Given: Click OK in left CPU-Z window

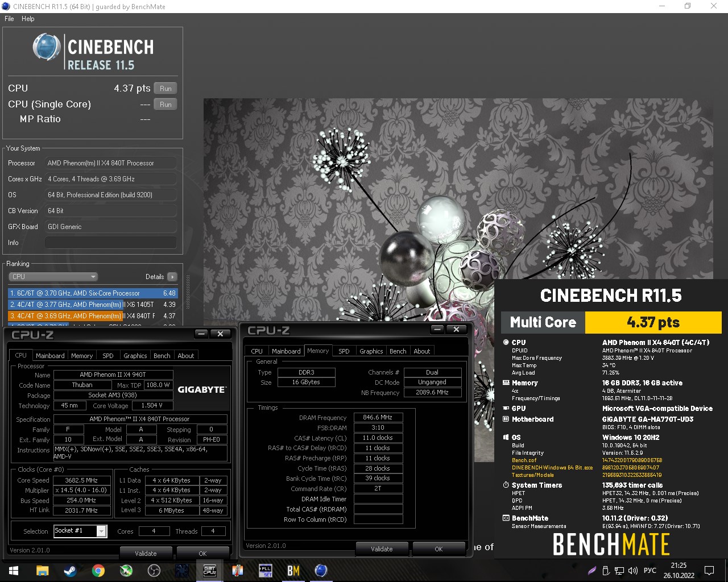Looking at the screenshot, I should click(202, 553).
